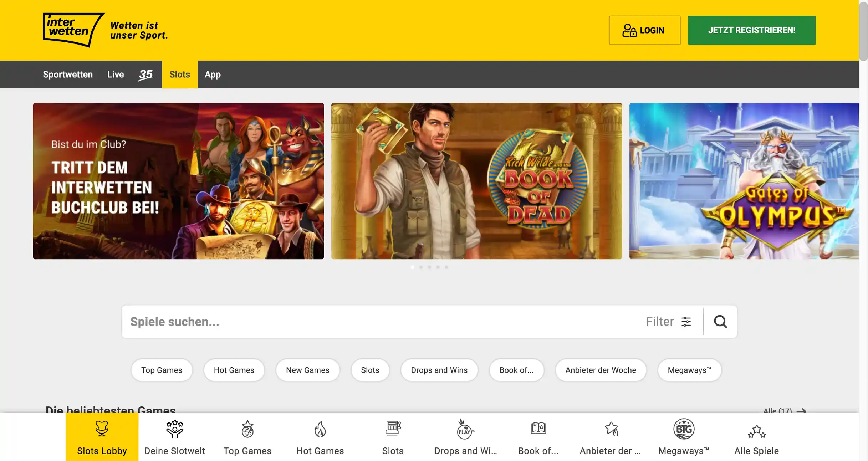Click 'Die beliebtesten Games' heading
868x461 pixels.
111,410
